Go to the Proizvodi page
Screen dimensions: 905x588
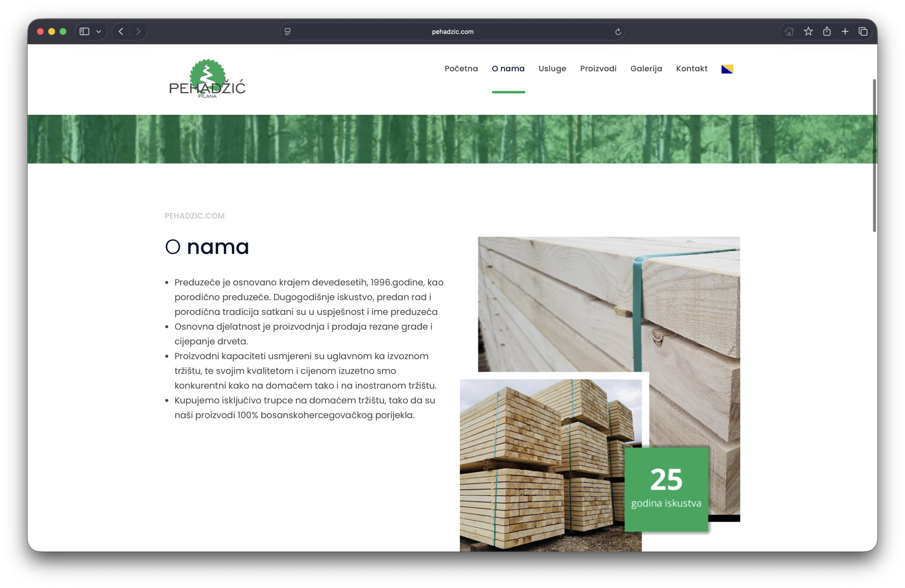pyautogui.click(x=598, y=69)
